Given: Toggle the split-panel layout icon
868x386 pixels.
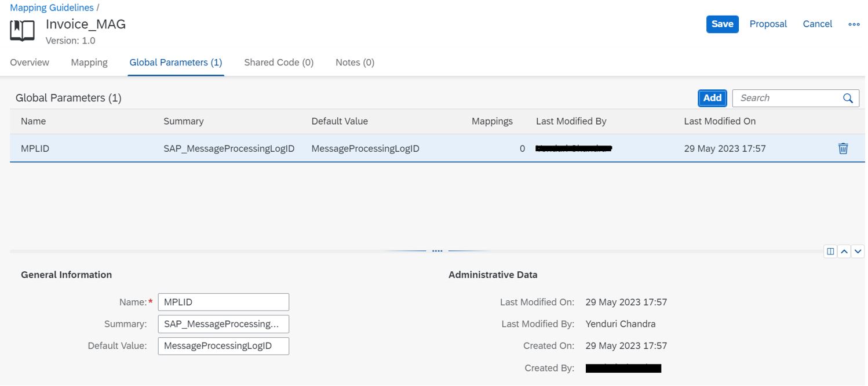Looking at the screenshot, I should click(x=830, y=251).
